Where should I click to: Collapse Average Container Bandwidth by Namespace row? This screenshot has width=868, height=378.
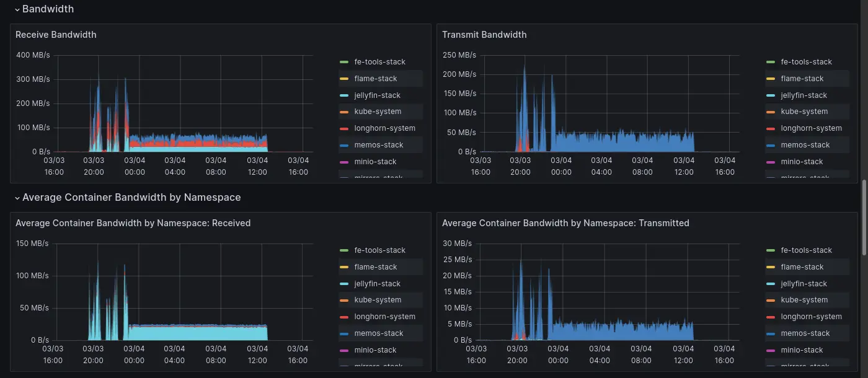17,198
